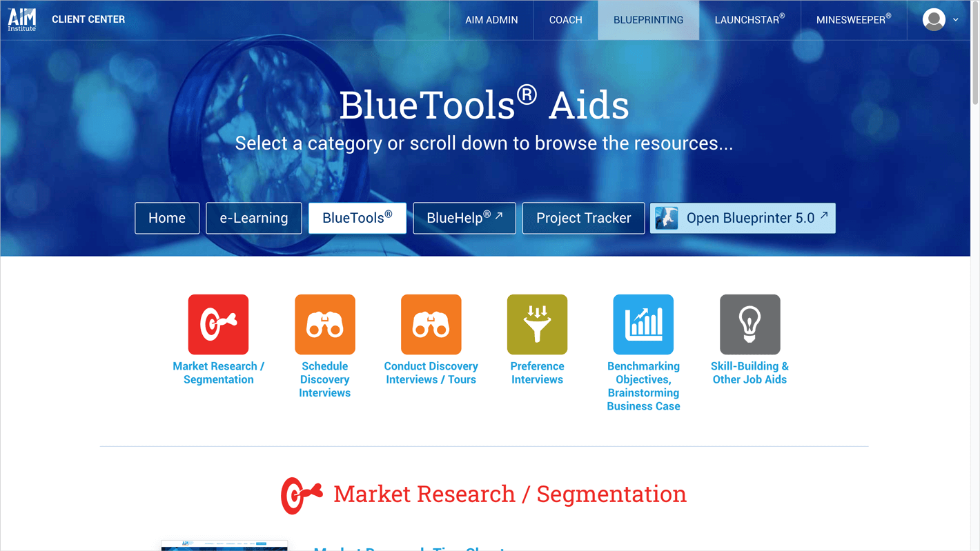
Task: Open the AIM ADMIN menu
Action: click(491, 20)
